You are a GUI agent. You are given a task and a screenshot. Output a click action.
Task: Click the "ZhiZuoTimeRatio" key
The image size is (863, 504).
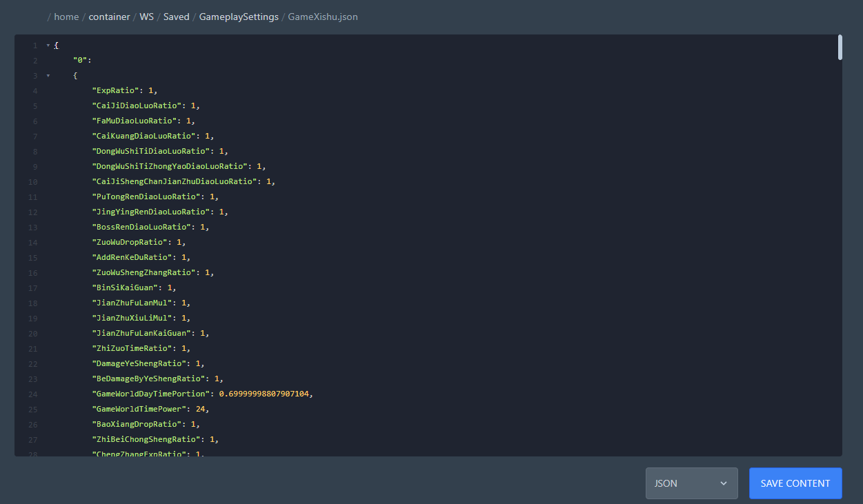(x=132, y=348)
